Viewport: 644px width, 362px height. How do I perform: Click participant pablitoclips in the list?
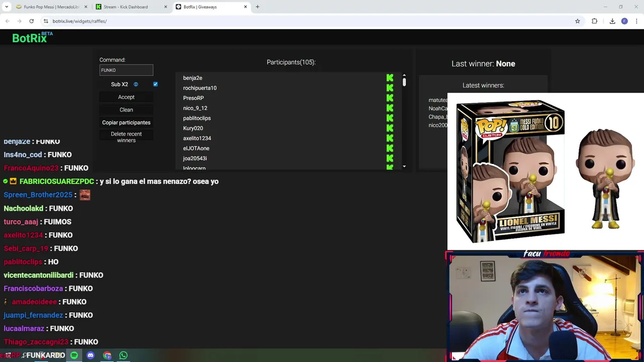coord(197,118)
